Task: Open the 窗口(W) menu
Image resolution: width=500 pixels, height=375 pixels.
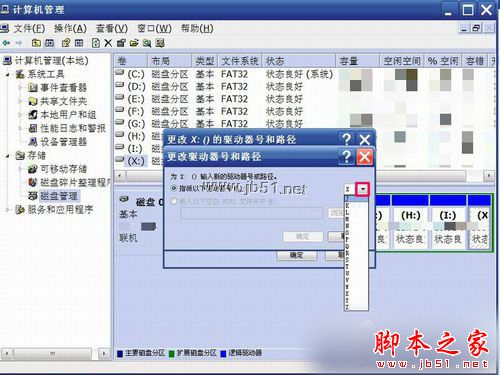Action: (x=154, y=29)
